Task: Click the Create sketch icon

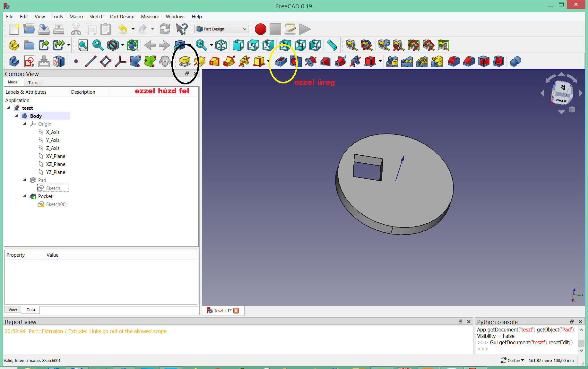Action: (x=29, y=61)
